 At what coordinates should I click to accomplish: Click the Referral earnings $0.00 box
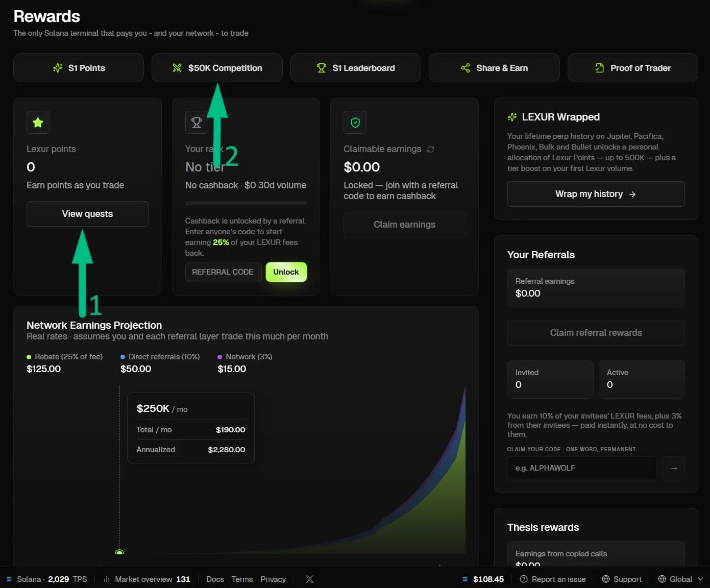[596, 288]
